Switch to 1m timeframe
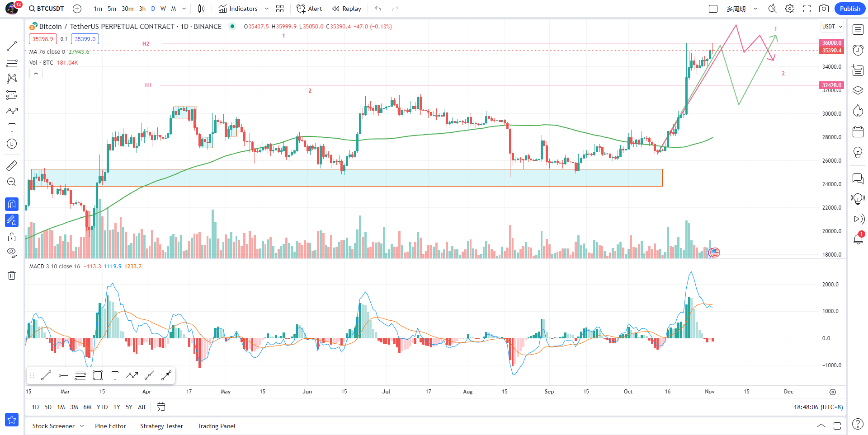The height and width of the screenshot is (435, 868). point(98,9)
